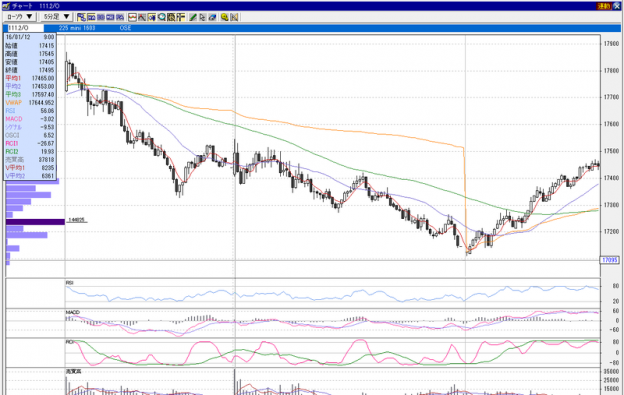This screenshot has height=395, width=624.
Task: Select the magnifier zoom tool icon
Action: tap(162, 17)
